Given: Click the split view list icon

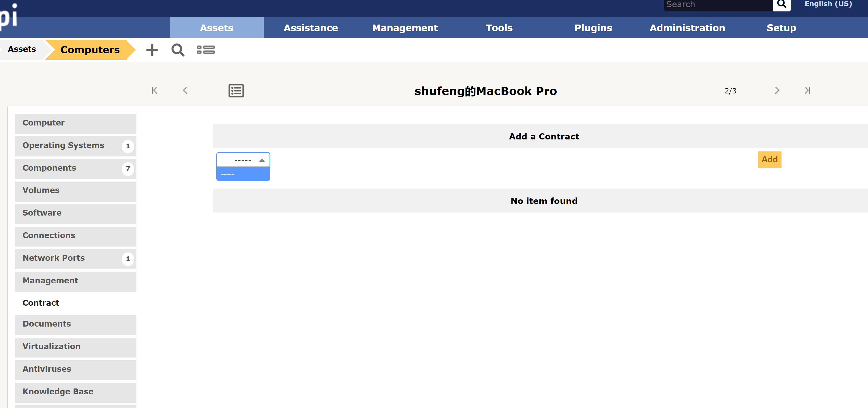Looking at the screenshot, I should coord(206,50).
